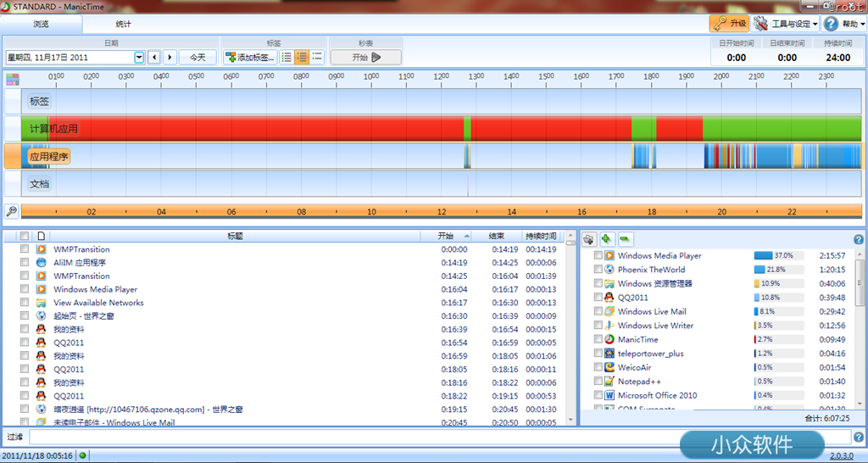Viewport: 868px width, 463px height.
Task: Click the document icon in table header
Action: pyautogui.click(x=41, y=236)
